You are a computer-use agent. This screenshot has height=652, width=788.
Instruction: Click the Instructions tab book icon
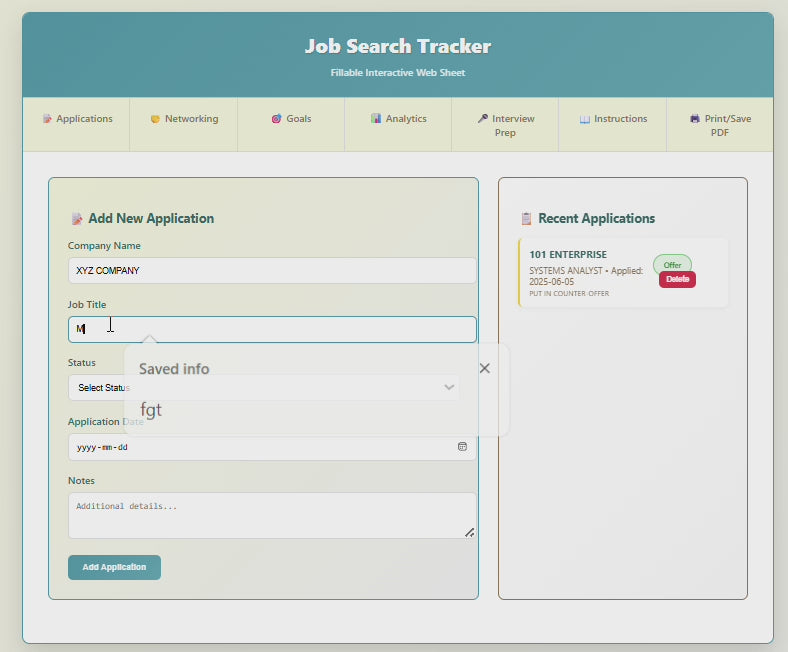(x=585, y=119)
